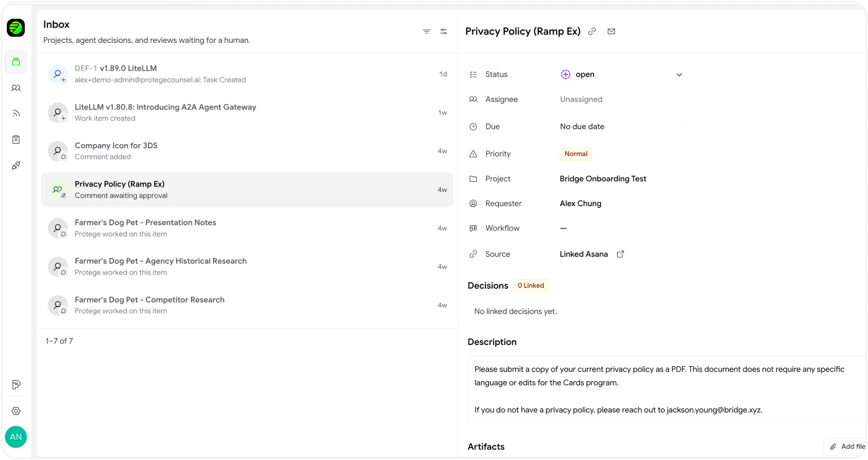This screenshot has width=868, height=460.
Task: Select Privacy Policy (Ramp Ex) inbox row
Action: coord(247,190)
